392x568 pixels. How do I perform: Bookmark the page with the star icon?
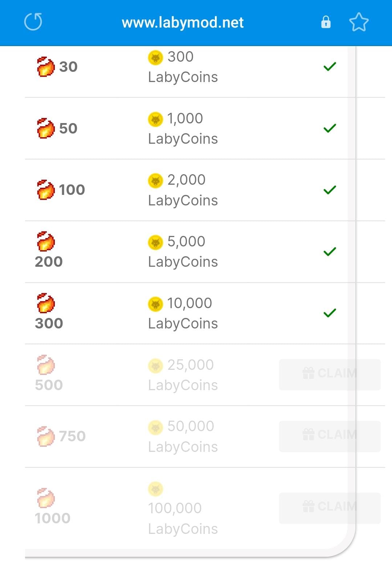tap(359, 22)
